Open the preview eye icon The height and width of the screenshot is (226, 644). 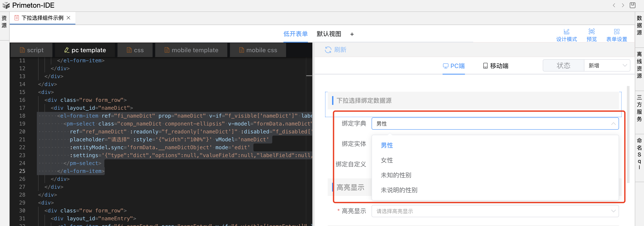coord(591,32)
